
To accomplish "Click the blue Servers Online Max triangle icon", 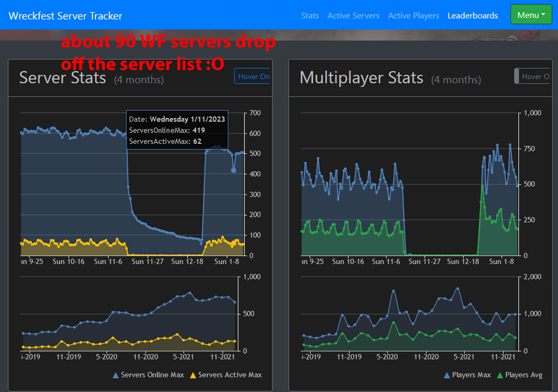I will (x=116, y=375).
